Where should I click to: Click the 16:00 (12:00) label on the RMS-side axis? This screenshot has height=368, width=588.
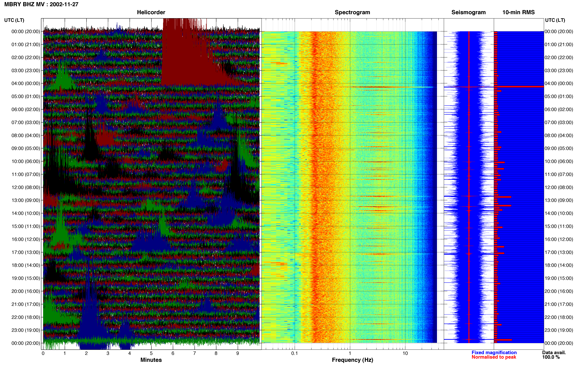click(559, 239)
